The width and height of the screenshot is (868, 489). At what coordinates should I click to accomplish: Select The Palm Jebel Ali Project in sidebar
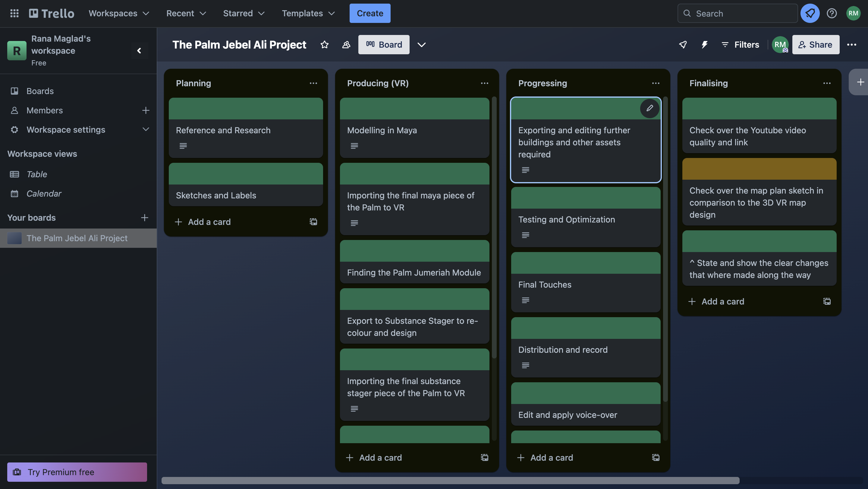coord(78,238)
